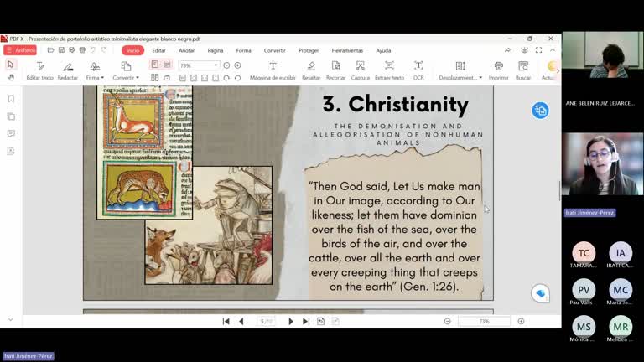Click the Captura snapshot tool
644x362 pixels.
click(361, 70)
